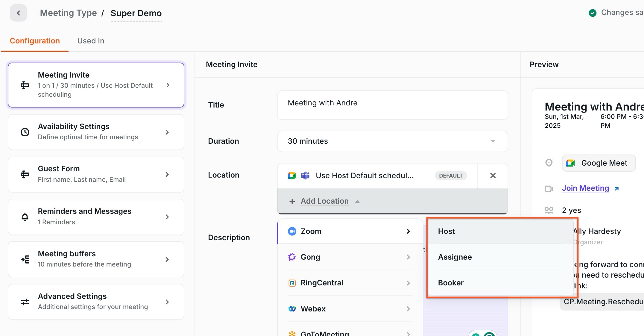Open the Meeting Type breadcrumb
Screen dimensions: 644x336
(68, 13)
